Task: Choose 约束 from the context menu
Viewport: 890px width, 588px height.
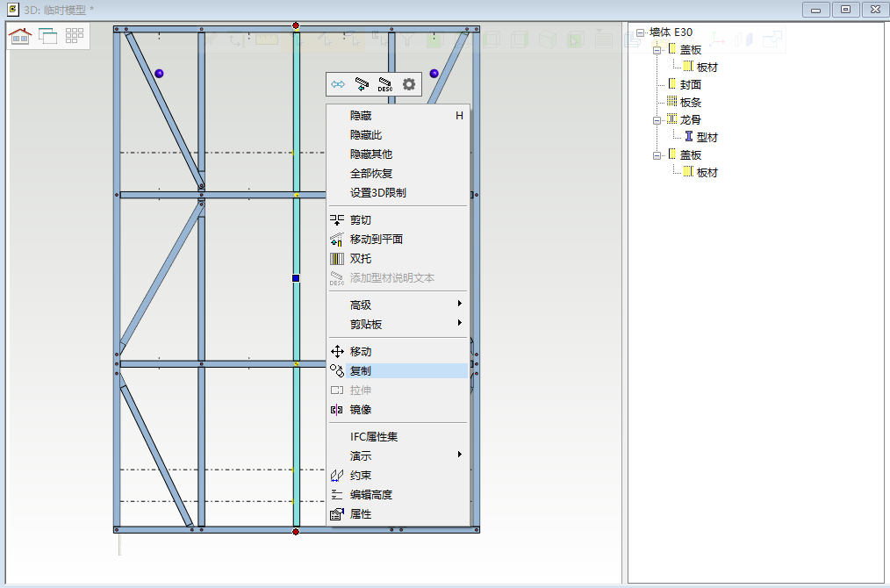Action: click(398, 476)
